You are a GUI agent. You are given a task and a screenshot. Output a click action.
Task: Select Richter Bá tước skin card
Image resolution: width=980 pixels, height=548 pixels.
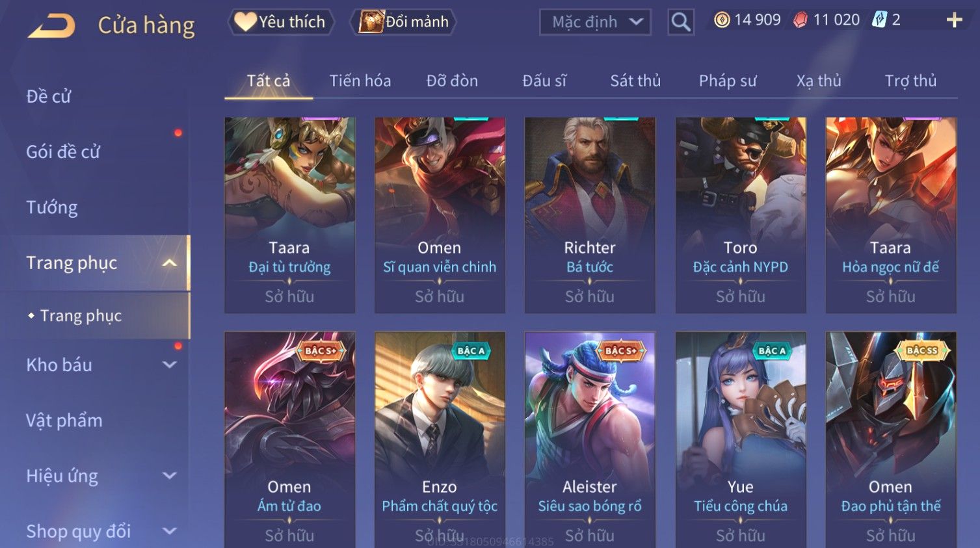coord(590,215)
